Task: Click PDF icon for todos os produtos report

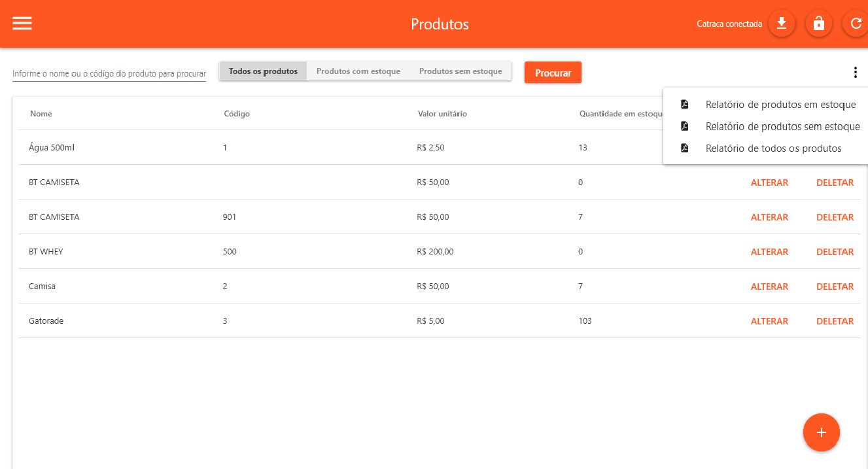Action: click(x=685, y=148)
